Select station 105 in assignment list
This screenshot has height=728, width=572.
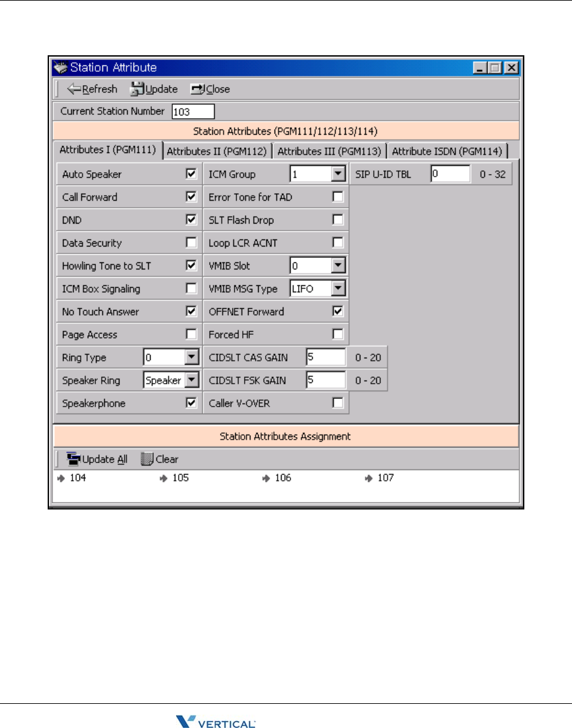click(180, 478)
